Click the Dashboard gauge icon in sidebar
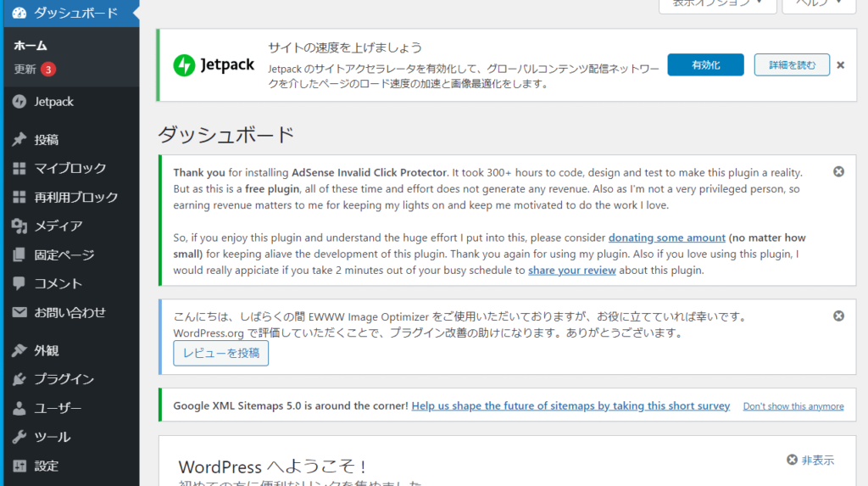Screen dimensions: 868x486 19,13
